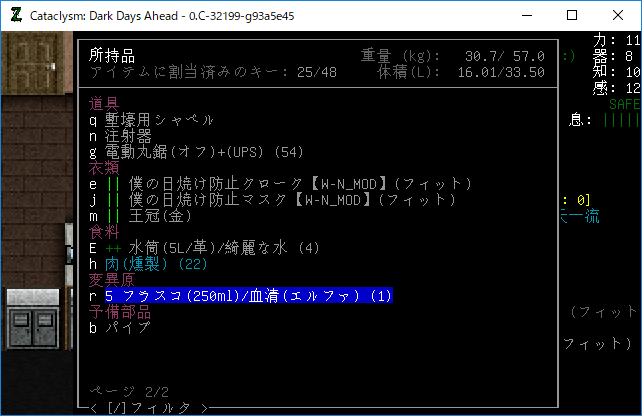Select the 注射器 syringe item
Viewport: 642px width, 416px height.
tap(125, 135)
